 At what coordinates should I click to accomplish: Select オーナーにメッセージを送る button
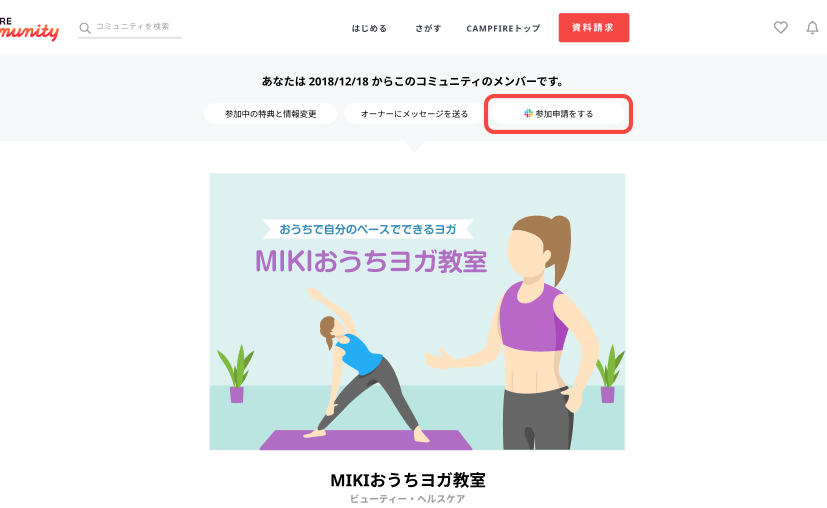point(414,114)
